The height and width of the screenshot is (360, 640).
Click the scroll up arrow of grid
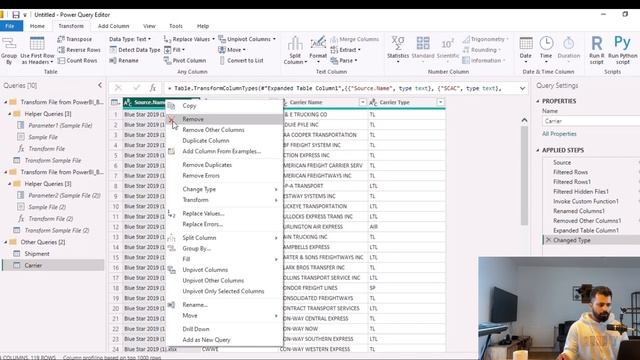tap(524, 120)
